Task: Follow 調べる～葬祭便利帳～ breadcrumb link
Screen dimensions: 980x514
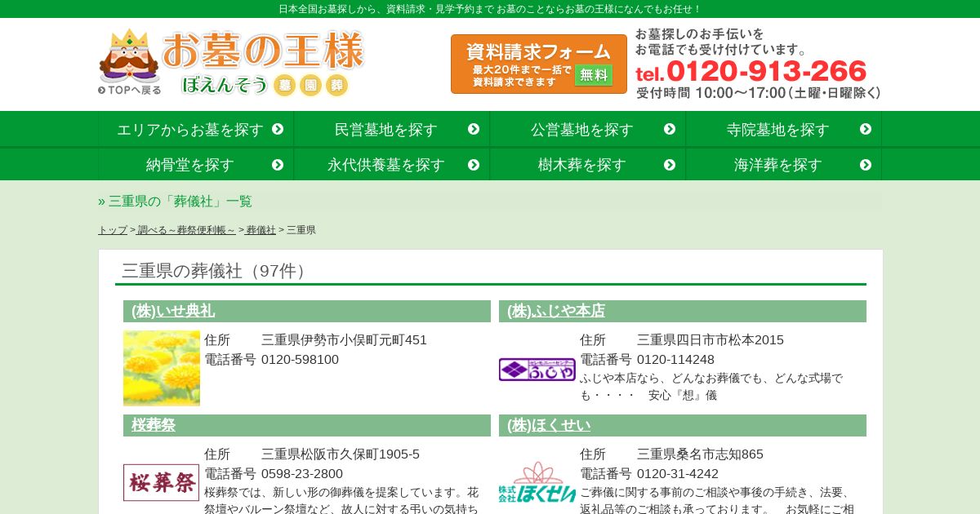Action: (186, 230)
